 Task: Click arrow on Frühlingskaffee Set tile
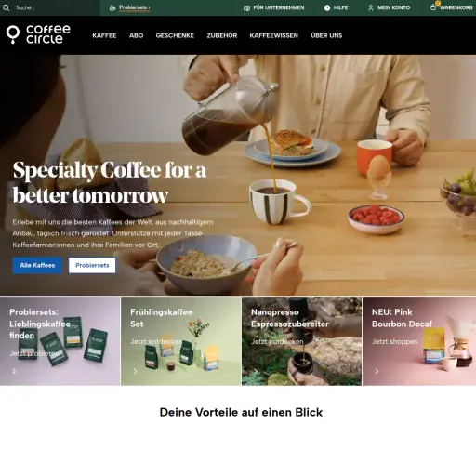(x=135, y=371)
